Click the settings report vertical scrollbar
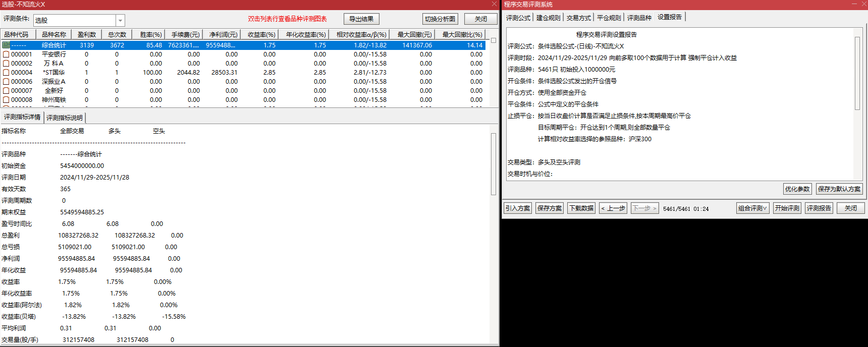 [857, 73]
